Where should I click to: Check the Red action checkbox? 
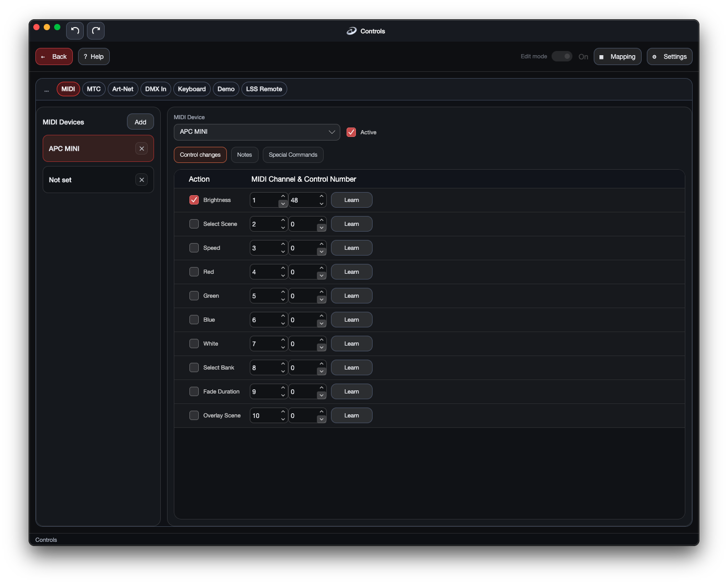pyautogui.click(x=194, y=272)
